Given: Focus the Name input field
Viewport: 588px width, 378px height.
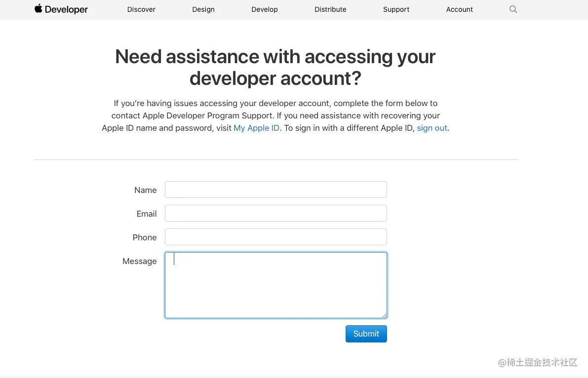Looking at the screenshot, I should 275,189.
